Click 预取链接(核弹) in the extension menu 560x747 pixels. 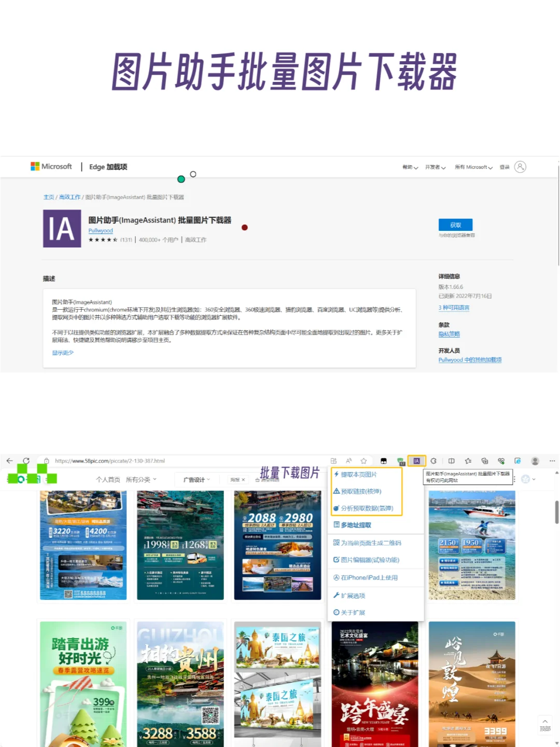(x=362, y=491)
